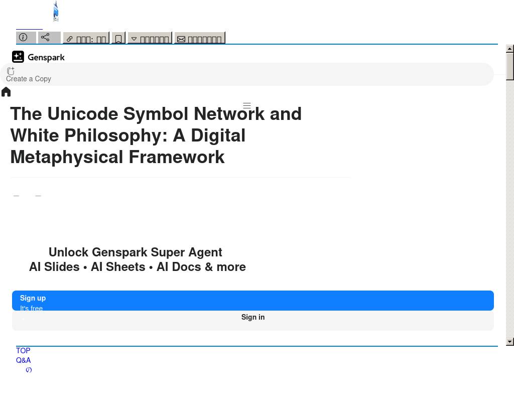The width and height of the screenshot is (514, 420).
Task: Click the home icon
Action: 6,92
